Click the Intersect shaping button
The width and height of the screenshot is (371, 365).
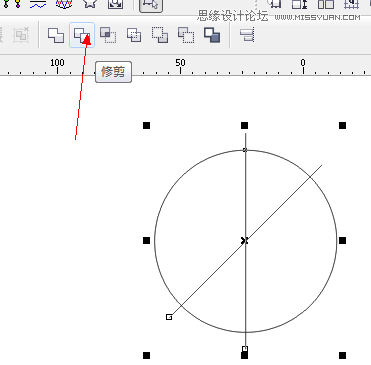point(108,35)
